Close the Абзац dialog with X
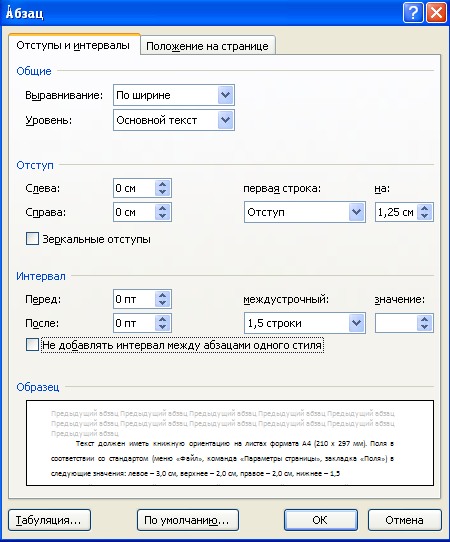 (436, 13)
